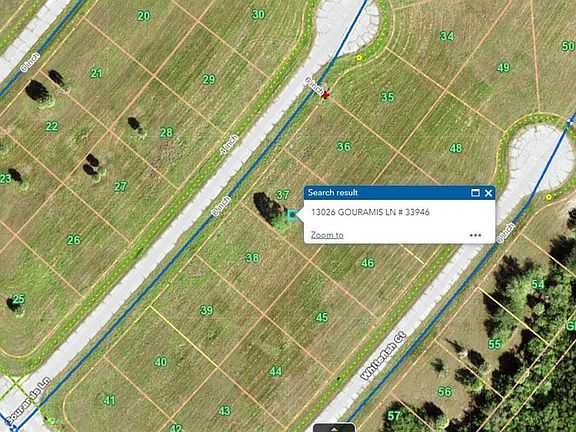The height and width of the screenshot is (432, 576).
Task: Select parcel lot 48
Action: [456, 148]
